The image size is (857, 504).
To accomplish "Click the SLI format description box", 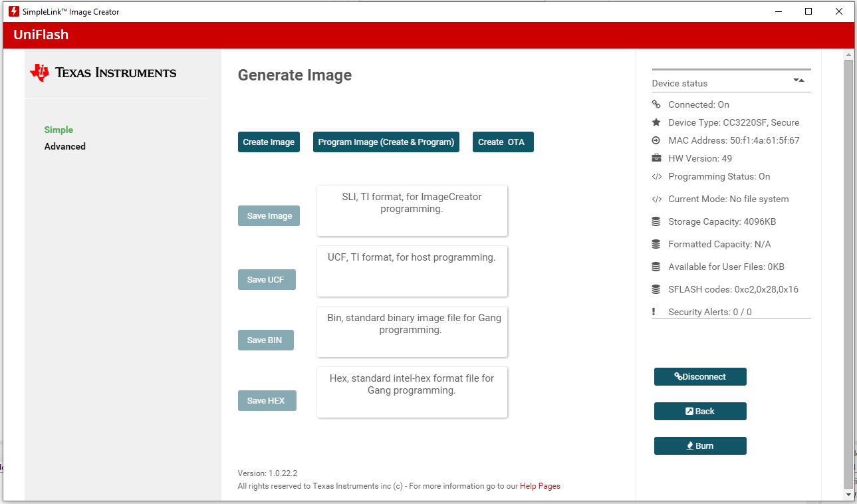I will (412, 210).
